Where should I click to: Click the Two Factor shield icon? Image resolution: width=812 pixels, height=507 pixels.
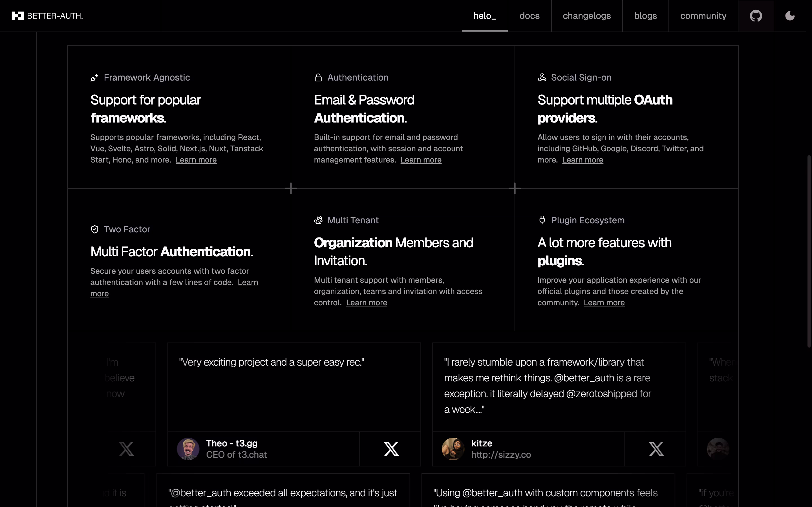[95, 229]
